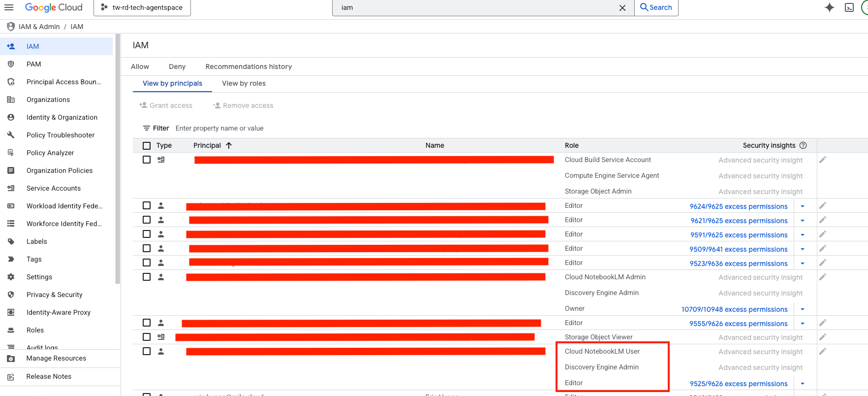Clear the search box with X icon
Viewport: 868px width, 396px height.
(x=622, y=8)
